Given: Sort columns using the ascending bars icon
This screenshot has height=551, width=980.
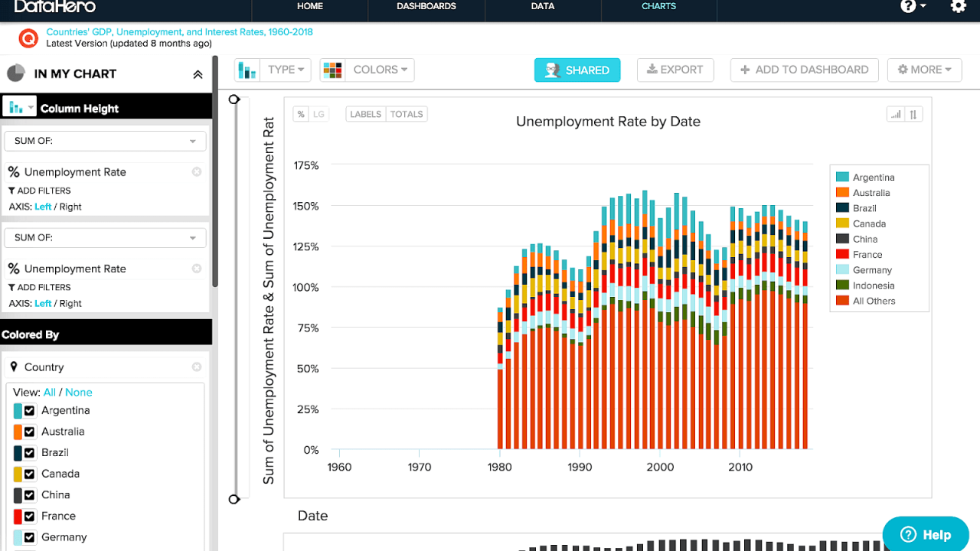Looking at the screenshot, I should (895, 113).
